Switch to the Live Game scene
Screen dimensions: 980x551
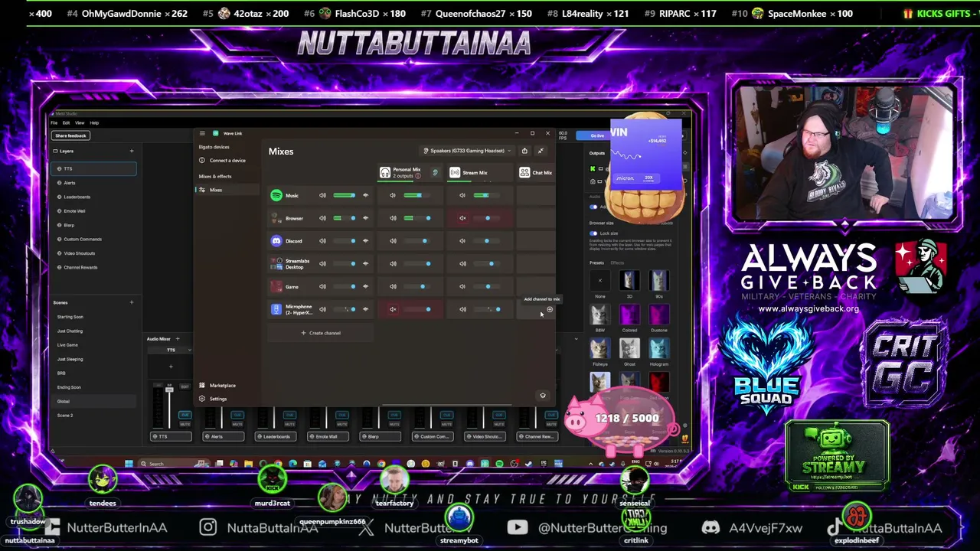pos(93,345)
